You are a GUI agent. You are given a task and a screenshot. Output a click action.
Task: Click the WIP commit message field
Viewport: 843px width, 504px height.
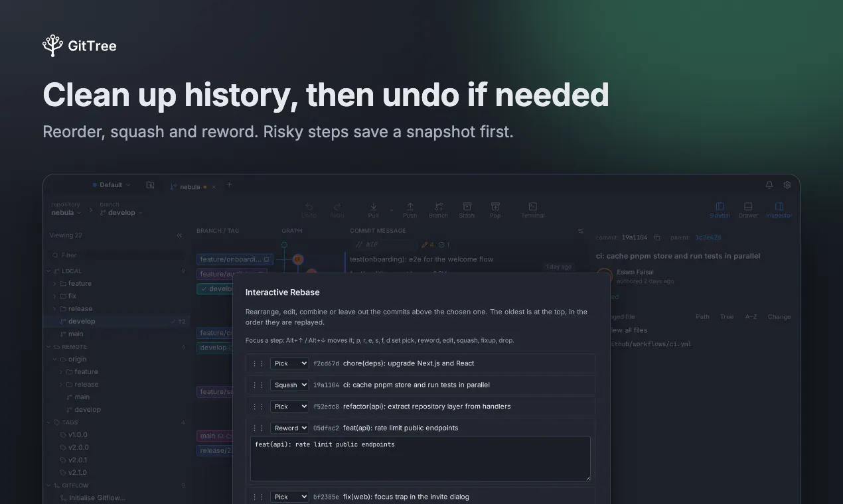(385, 245)
